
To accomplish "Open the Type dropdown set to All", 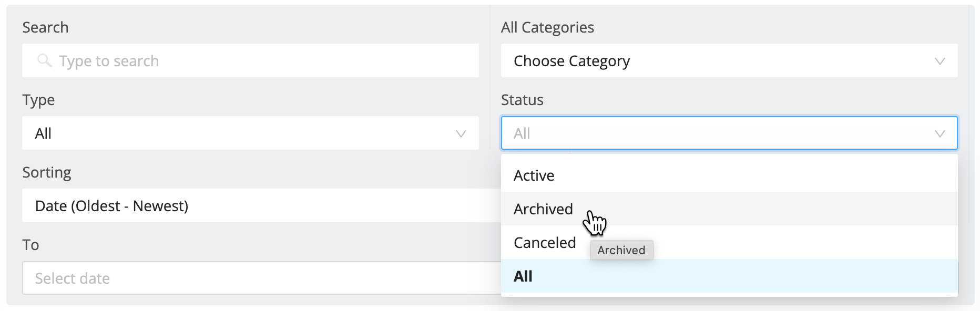I will (250, 133).
